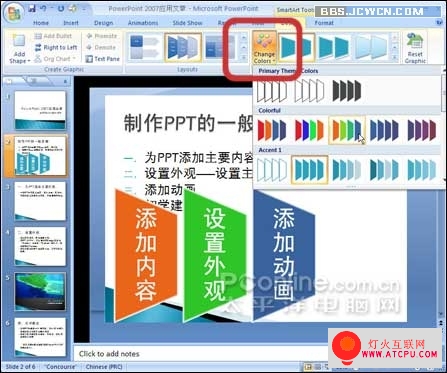Screen dimensions: 447x373
Task: Toggle Right to Left direction
Action: [56, 47]
